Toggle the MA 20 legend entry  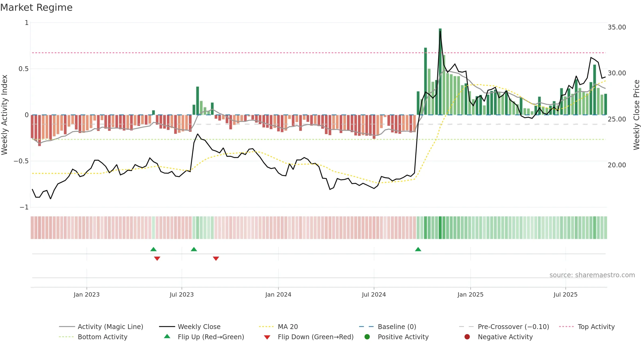[278, 327]
